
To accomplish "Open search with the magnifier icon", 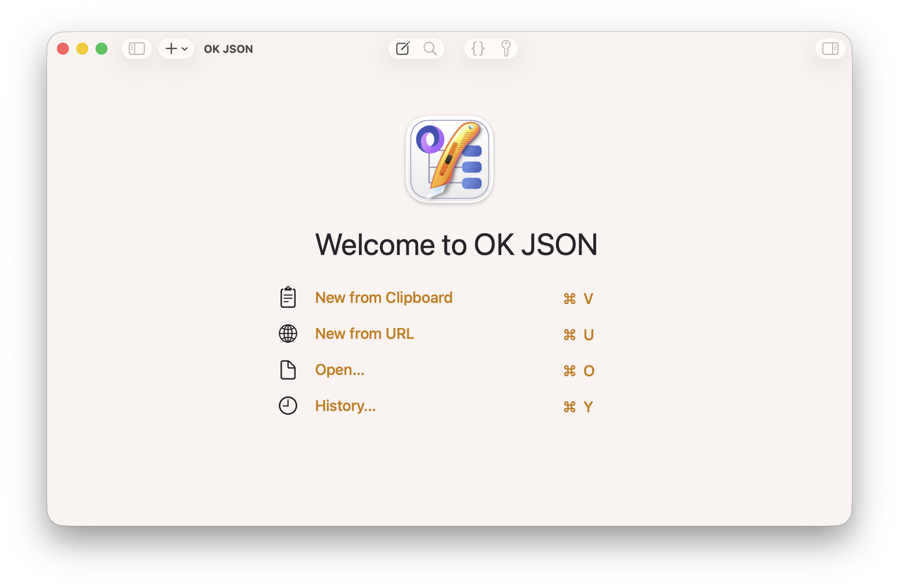I will (430, 49).
